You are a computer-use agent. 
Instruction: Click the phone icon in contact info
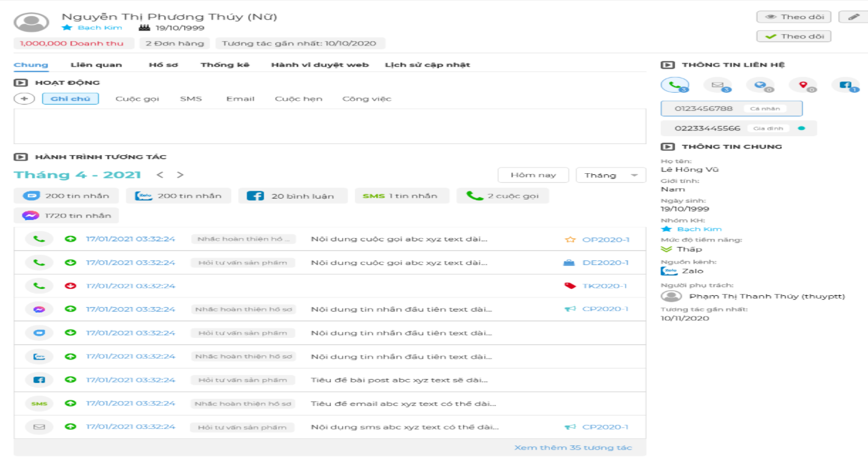pos(674,85)
